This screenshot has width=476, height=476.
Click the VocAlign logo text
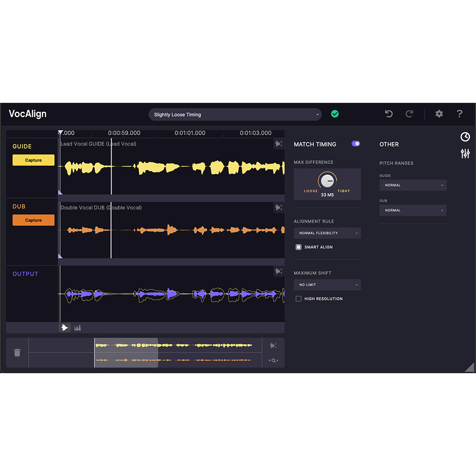tap(28, 114)
